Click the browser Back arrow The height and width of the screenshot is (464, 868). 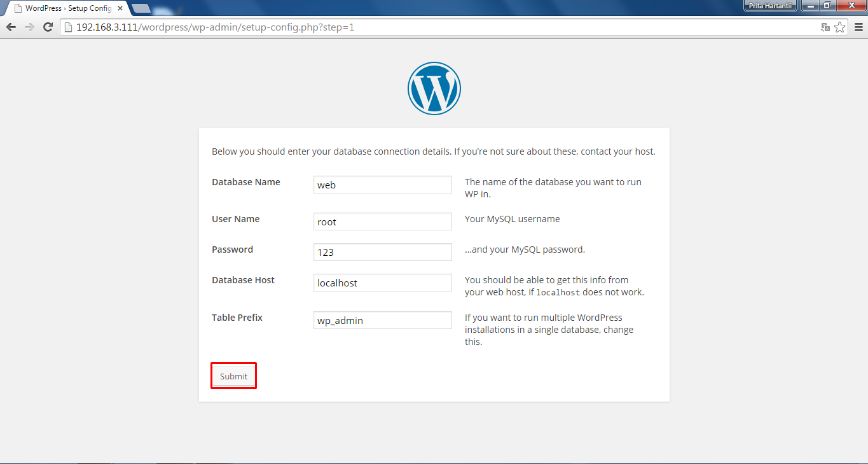(x=11, y=27)
